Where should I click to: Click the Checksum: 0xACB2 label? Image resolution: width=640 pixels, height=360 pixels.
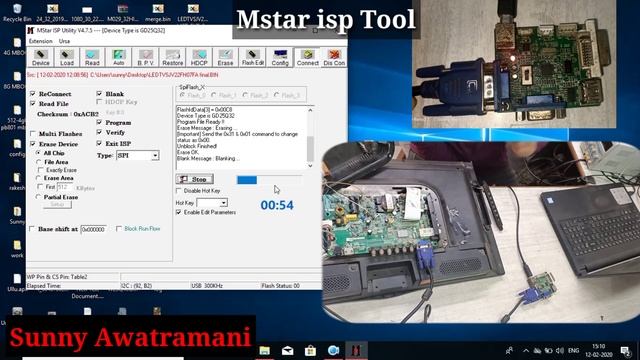click(68, 114)
